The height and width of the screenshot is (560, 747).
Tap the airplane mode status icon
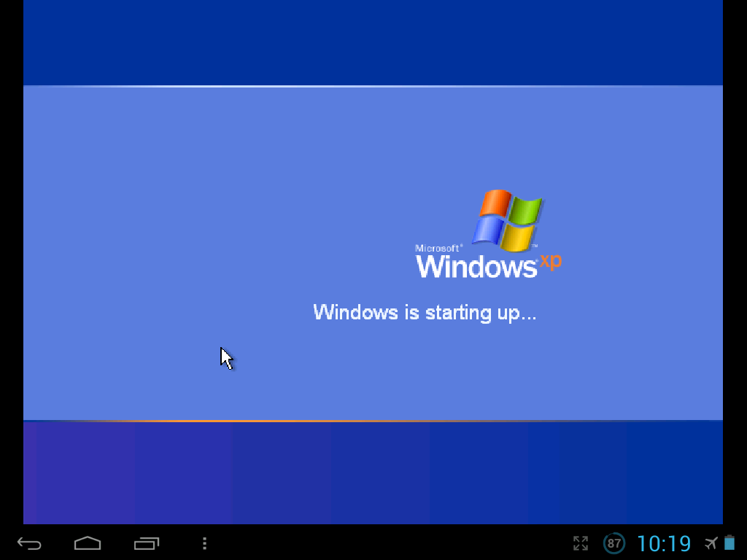coord(711,543)
